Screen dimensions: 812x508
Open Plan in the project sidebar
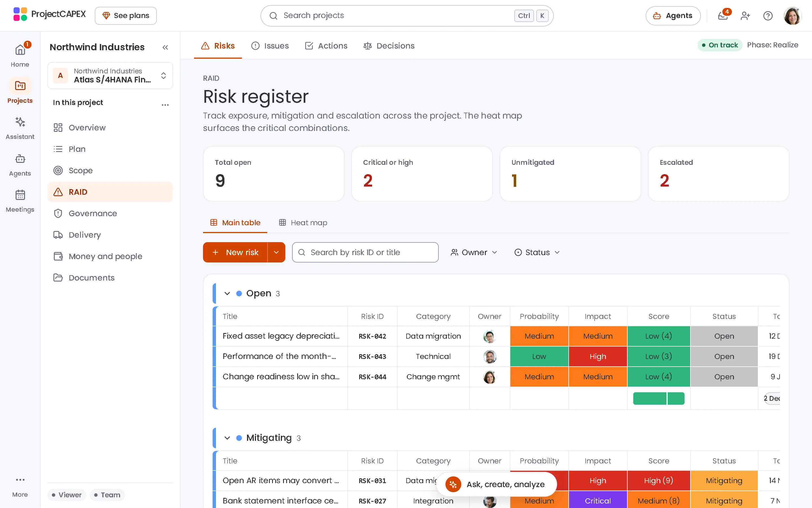pos(110,149)
